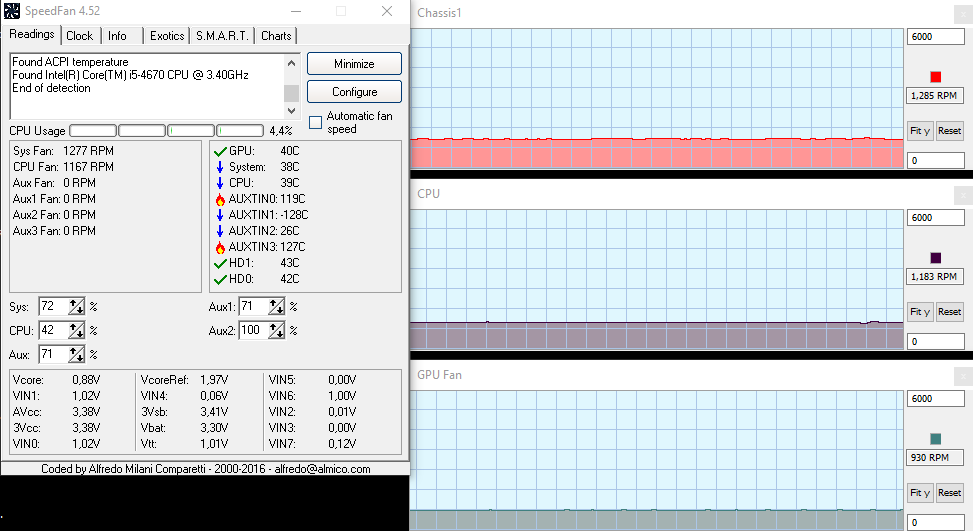The height and width of the screenshot is (531, 973).
Task: Click the Vbat 3,30V voltage reading
Action: [x=184, y=428]
